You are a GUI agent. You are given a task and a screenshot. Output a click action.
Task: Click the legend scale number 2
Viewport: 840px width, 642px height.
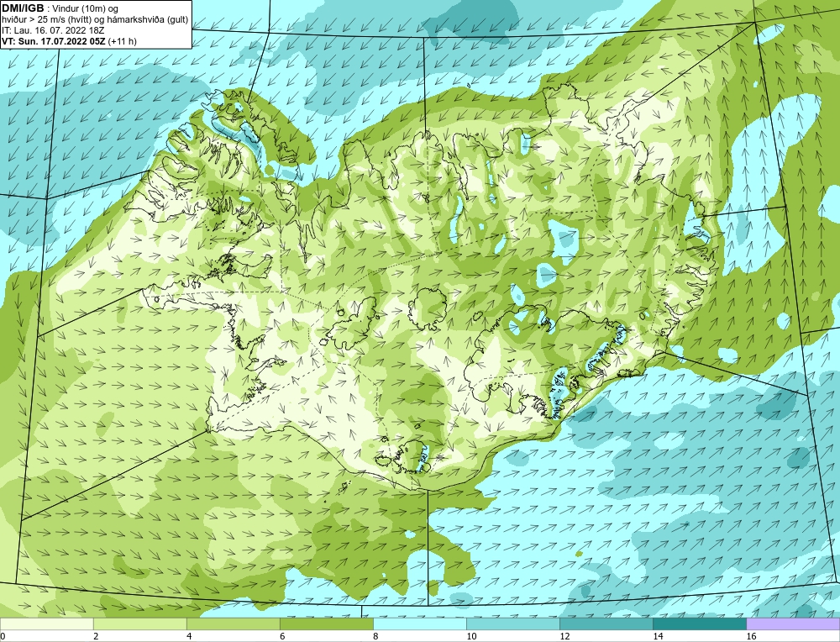(x=96, y=636)
